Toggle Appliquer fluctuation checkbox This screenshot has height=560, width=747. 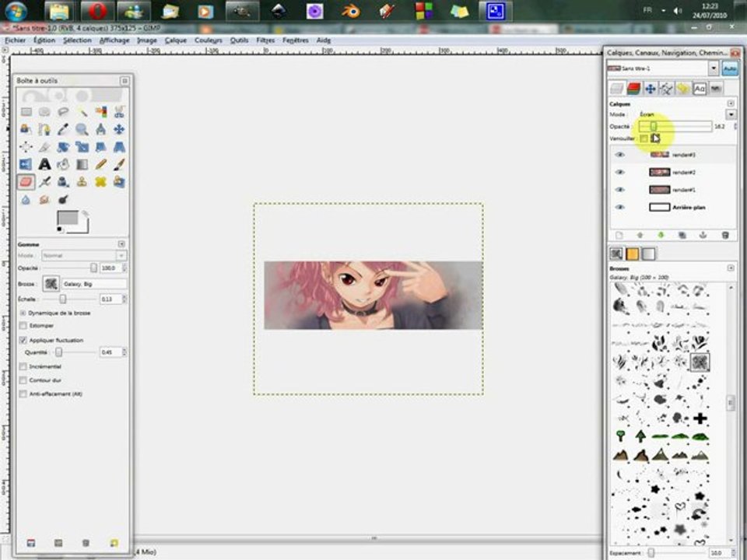pos(23,340)
